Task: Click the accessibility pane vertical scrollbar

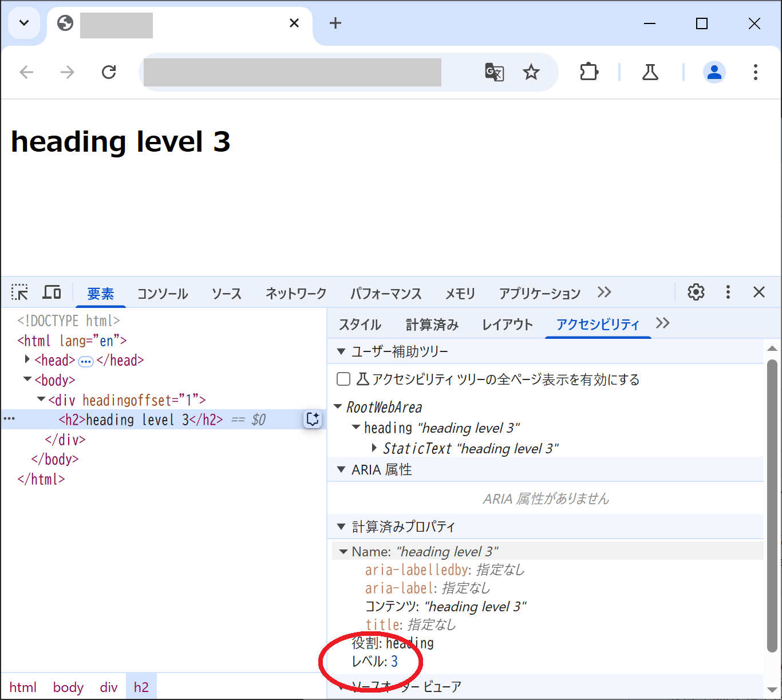Action: pos(772,504)
